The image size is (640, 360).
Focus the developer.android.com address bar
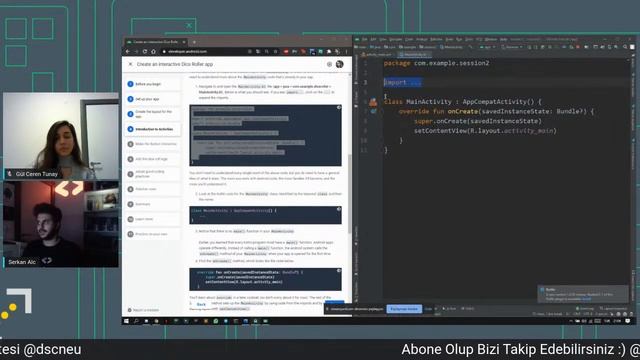204,52
